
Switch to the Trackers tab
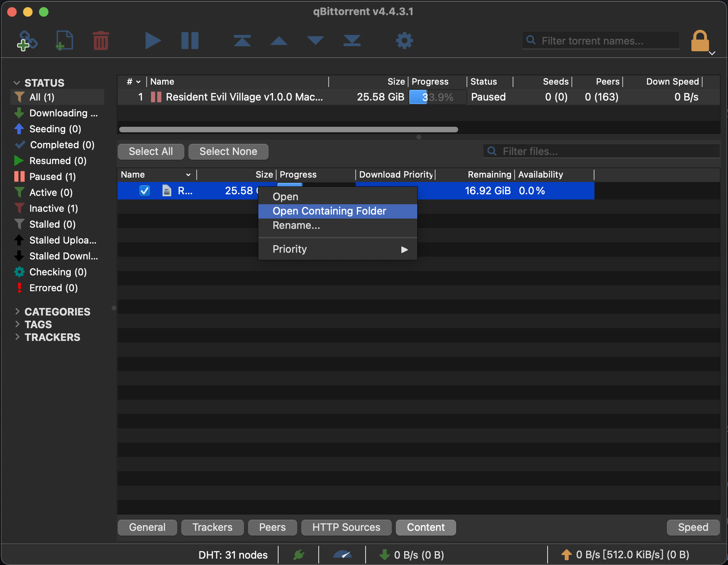pyautogui.click(x=212, y=527)
